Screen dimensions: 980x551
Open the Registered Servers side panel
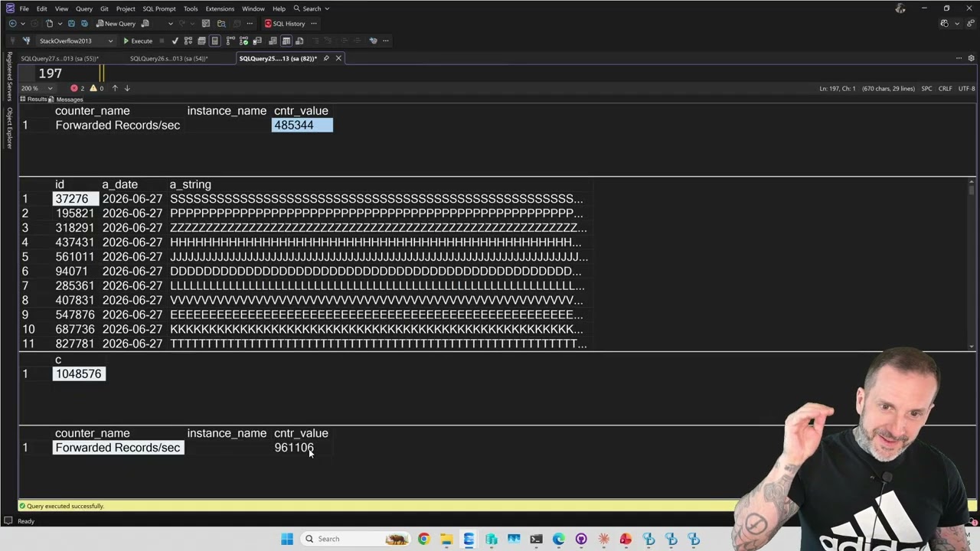click(x=10, y=77)
